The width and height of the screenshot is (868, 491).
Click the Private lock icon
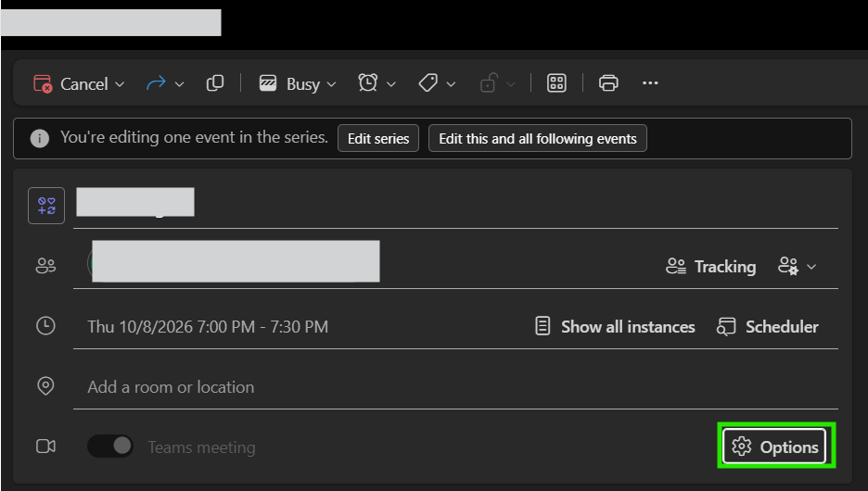(x=488, y=83)
